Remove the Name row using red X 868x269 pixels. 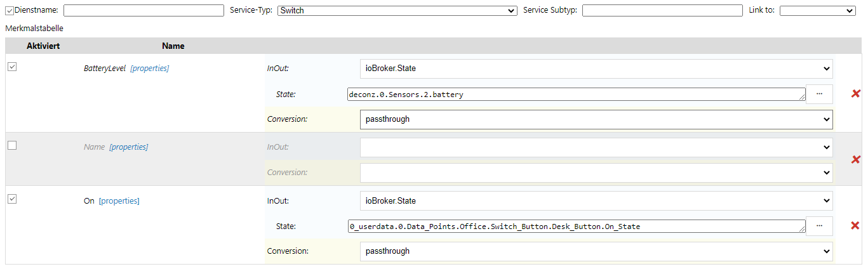coord(855,159)
